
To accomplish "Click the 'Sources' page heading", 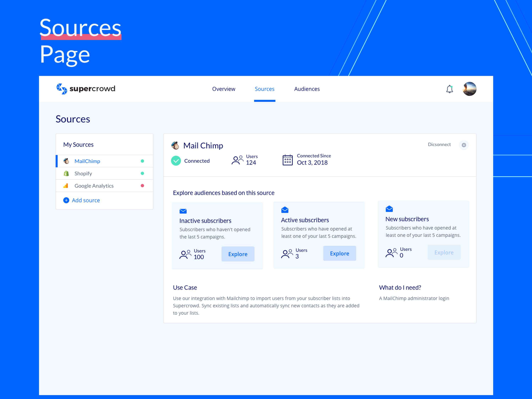I will [73, 119].
